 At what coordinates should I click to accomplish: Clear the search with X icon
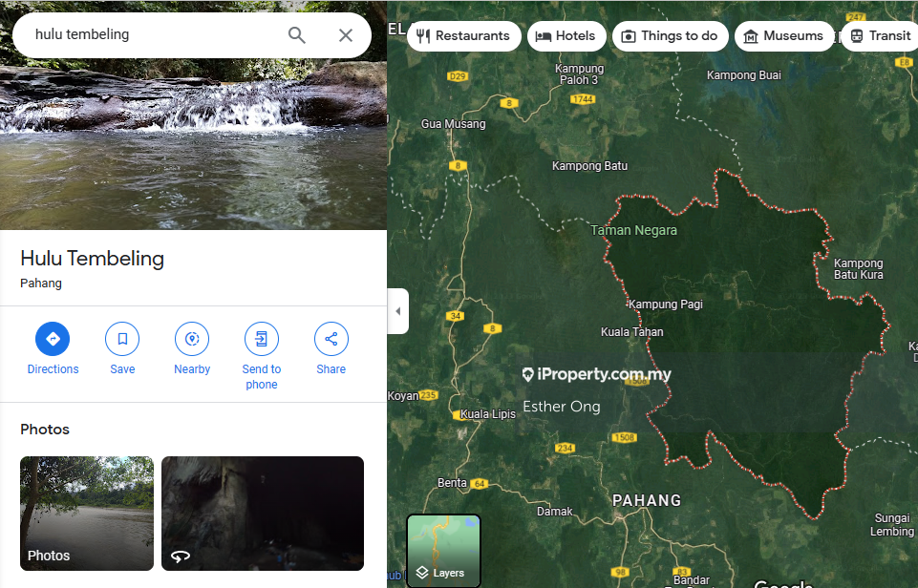[x=346, y=35]
